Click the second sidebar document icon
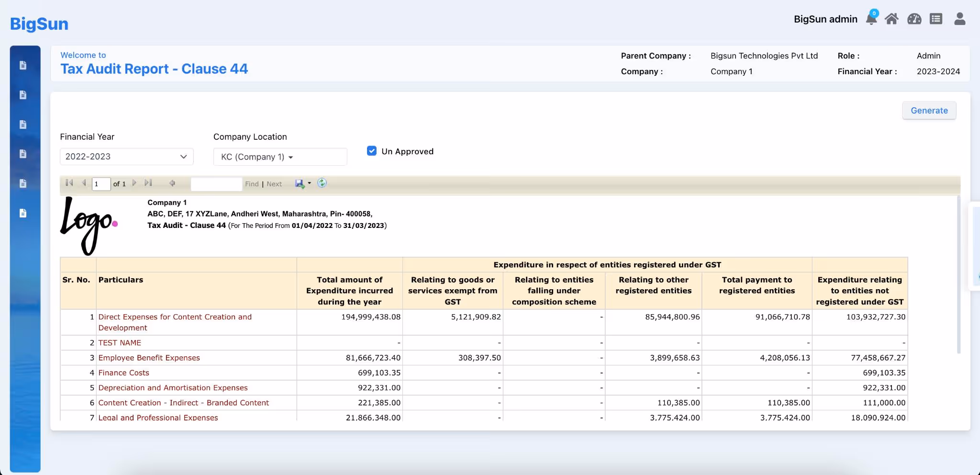This screenshot has width=980, height=475. (x=23, y=95)
